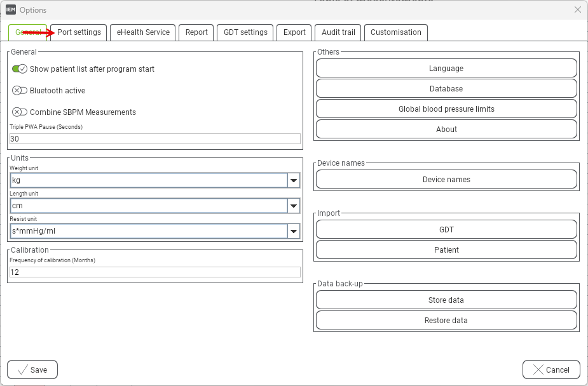Open the eHealth Service tab
This screenshot has width=588, height=386.
pyautogui.click(x=143, y=32)
